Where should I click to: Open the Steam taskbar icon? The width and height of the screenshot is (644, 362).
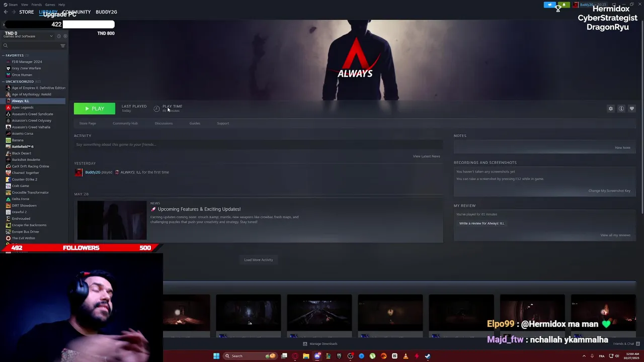[428, 356]
